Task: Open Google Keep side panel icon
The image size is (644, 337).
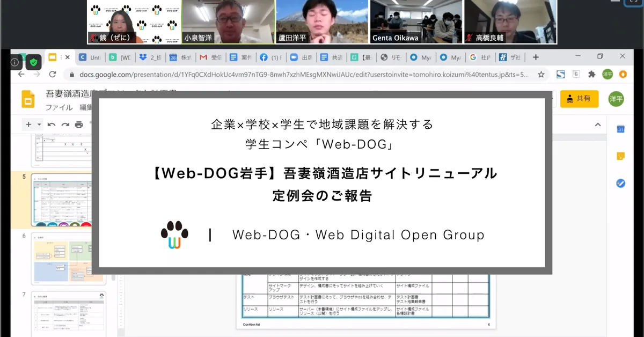Action: [x=620, y=156]
